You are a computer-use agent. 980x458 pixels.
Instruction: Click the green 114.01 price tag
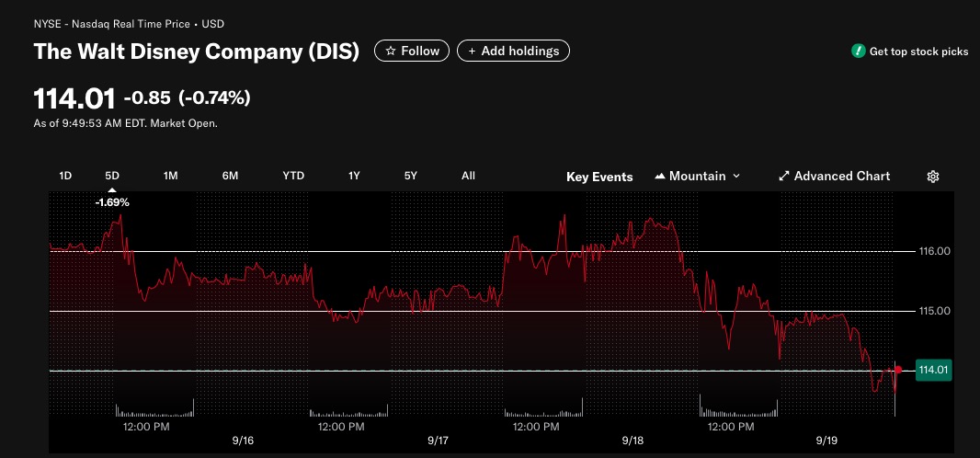(x=933, y=370)
